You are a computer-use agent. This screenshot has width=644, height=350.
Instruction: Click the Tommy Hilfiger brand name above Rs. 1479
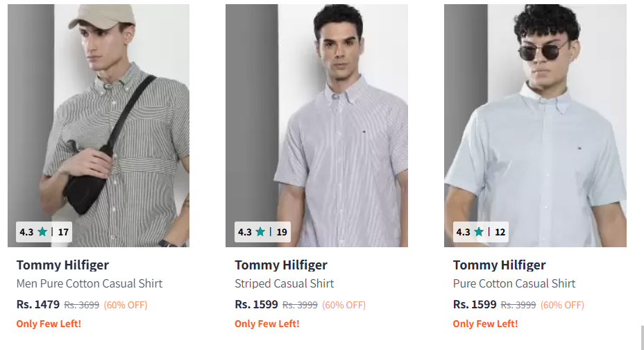click(x=62, y=265)
